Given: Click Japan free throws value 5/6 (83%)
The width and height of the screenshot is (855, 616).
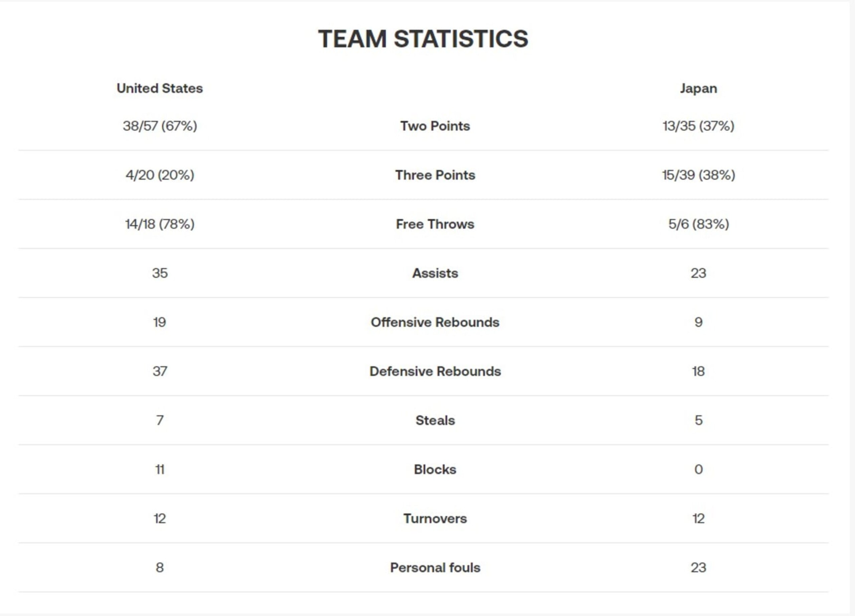Looking at the screenshot, I should click(699, 224).
